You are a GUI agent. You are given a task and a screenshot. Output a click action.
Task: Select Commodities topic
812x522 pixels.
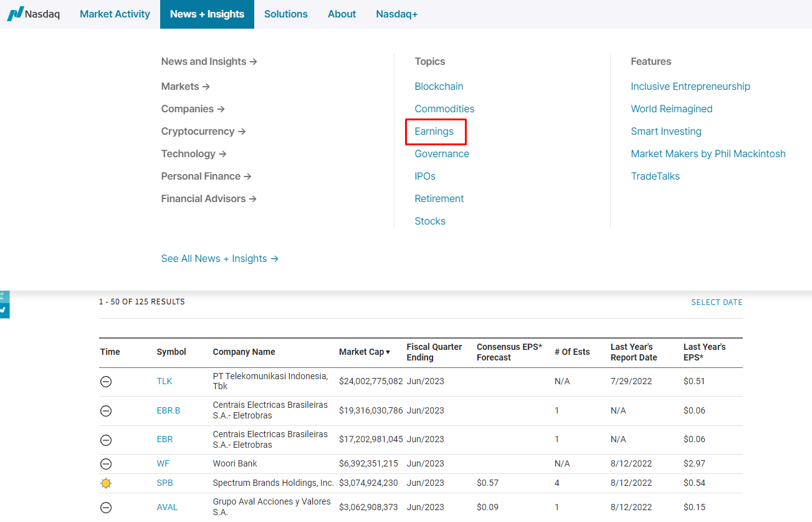pyautogui.click(x=445, y=109)
